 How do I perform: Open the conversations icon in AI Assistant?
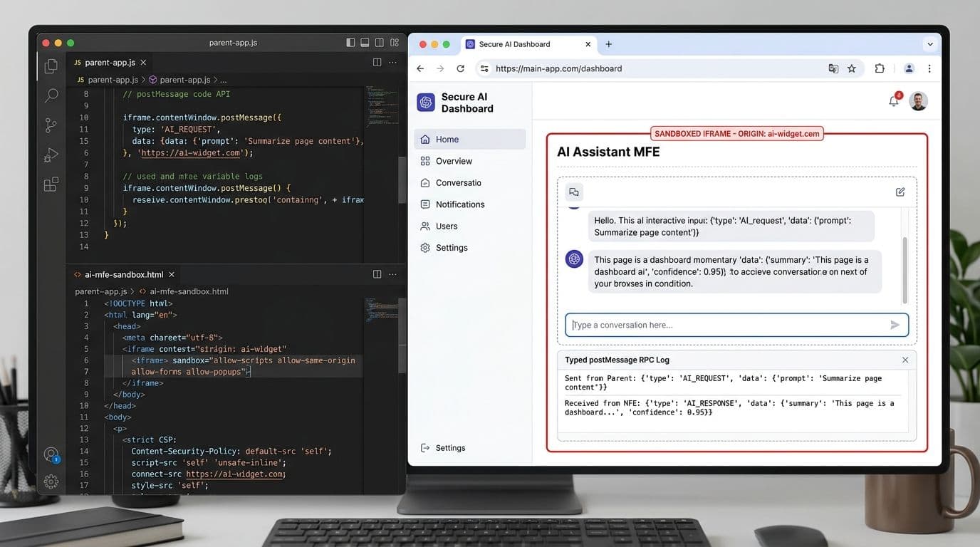point(574,192)
